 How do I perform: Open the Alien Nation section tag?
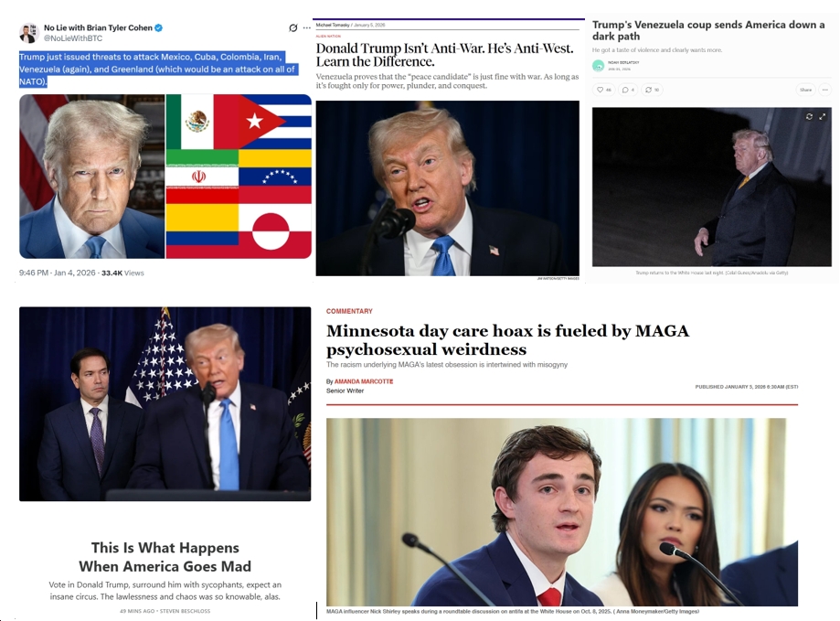point(328,36)
